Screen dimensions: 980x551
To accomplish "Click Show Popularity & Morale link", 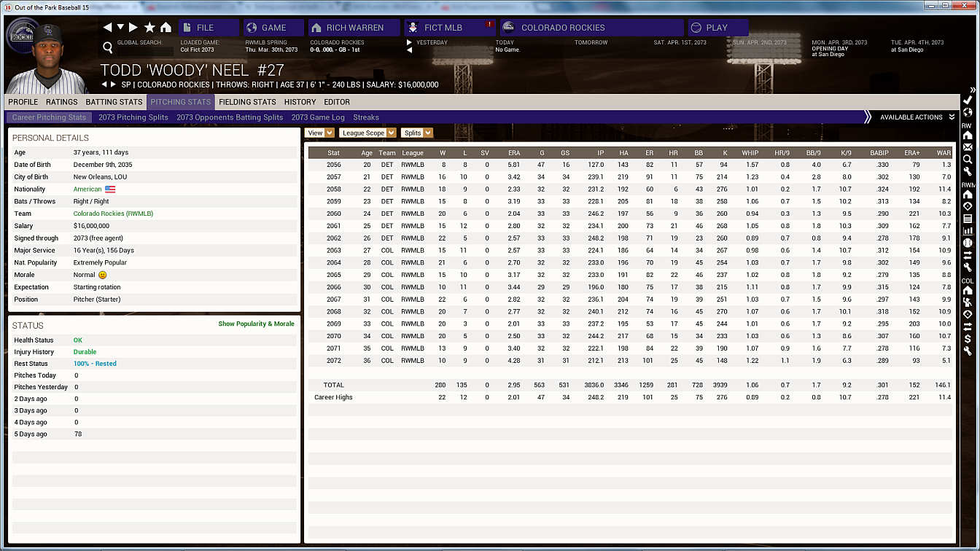I will (256, 324).
